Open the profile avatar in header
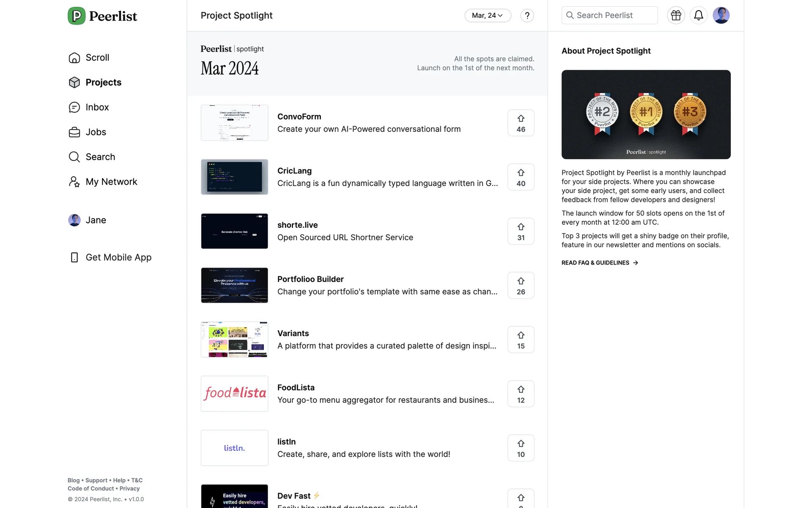This screenshot has height=508, width=812. click(x=721, y=16)
